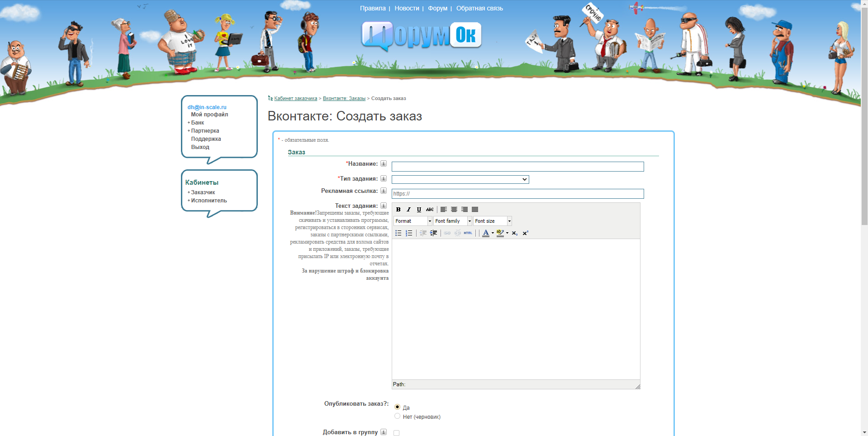Apply italic formatting in the editor

[x=408, y=210]
